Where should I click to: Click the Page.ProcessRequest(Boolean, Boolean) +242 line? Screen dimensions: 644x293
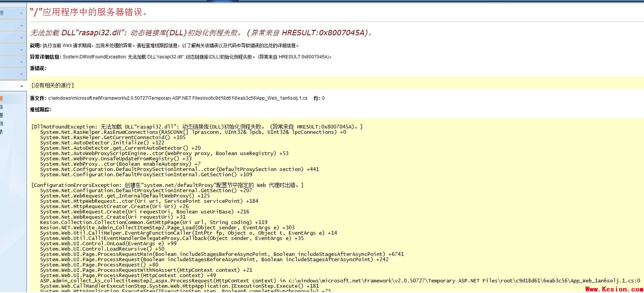coord(214,260)
